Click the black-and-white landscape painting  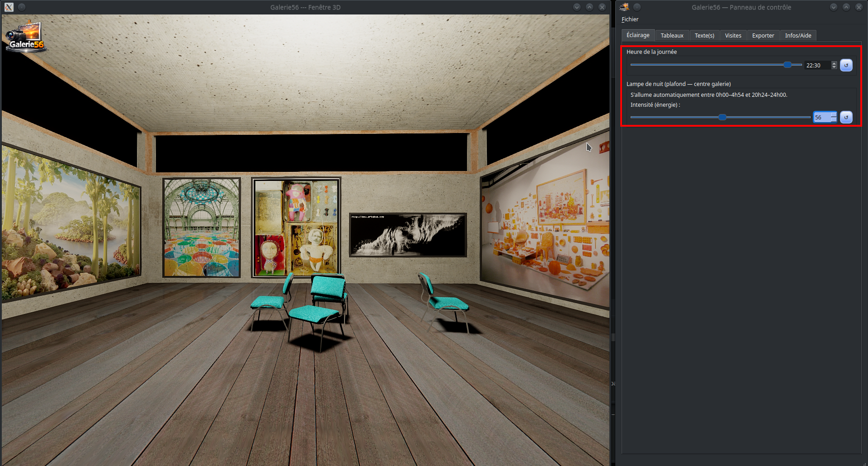[x=408, y=235]
